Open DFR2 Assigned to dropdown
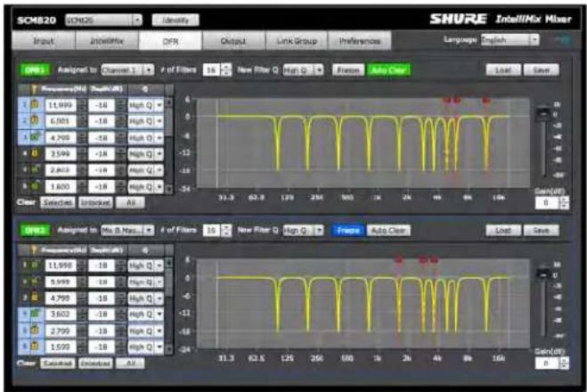Image resolution: width=587 pixels, height=392 pixels. tap(127, 230)
